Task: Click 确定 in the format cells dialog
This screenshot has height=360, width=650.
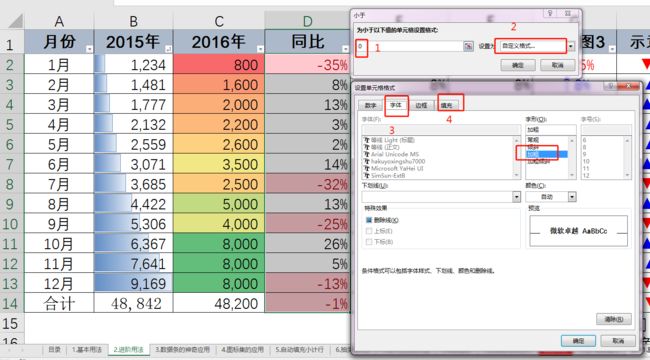Action: [578, 341]
